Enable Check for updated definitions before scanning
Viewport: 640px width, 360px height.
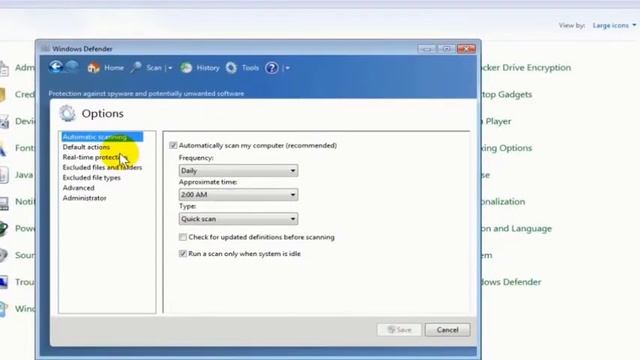(x=183, y=237)
